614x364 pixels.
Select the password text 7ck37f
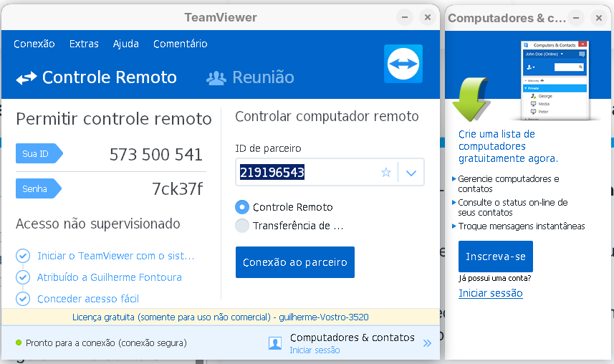point(177,189)
